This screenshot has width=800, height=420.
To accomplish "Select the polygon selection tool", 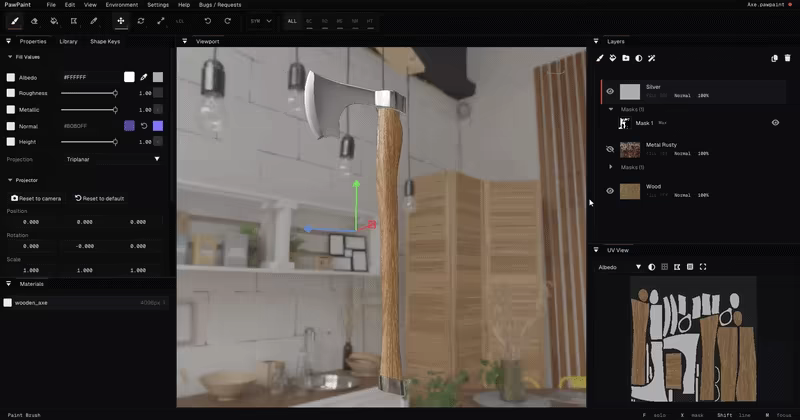I will (x=74, y=21).
